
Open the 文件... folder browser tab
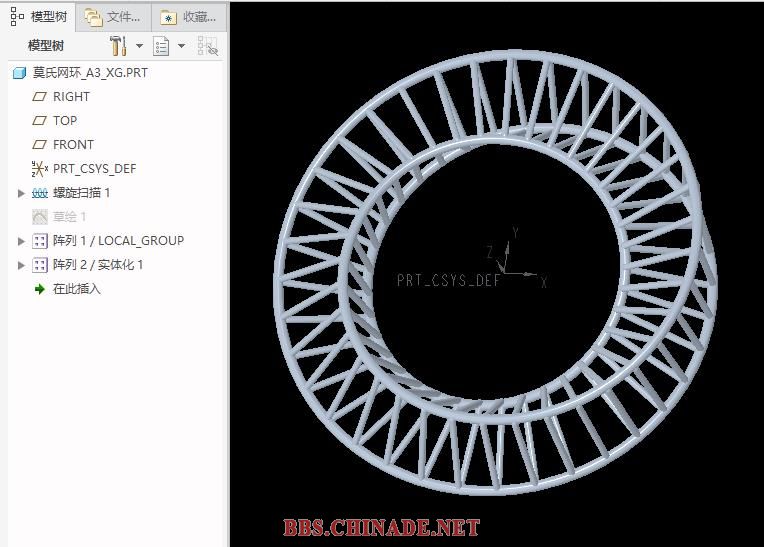(x=114, y=18)
